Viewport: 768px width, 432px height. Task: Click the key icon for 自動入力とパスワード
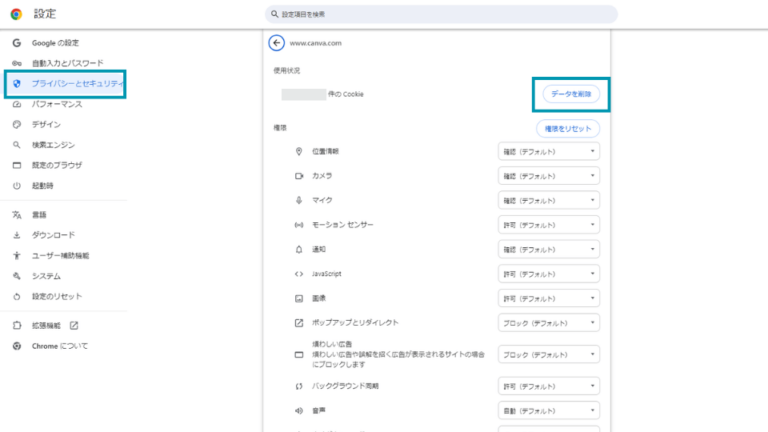[16, 63]
